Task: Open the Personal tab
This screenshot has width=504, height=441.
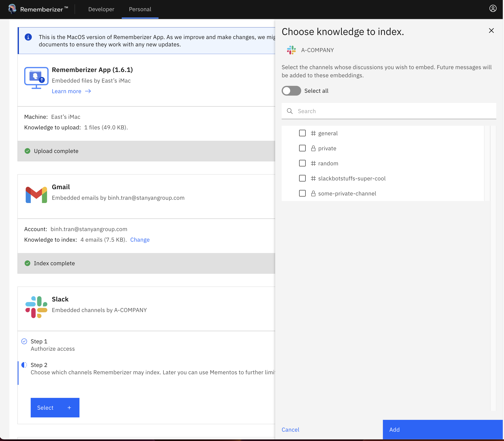Action: [140, 9]
